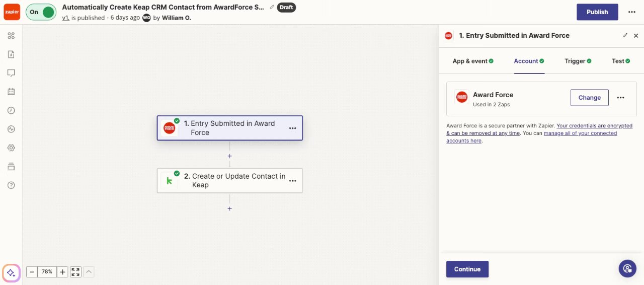Select the Entry Submitted in Award Force step

pyautogui.click(x=229, y=128)
